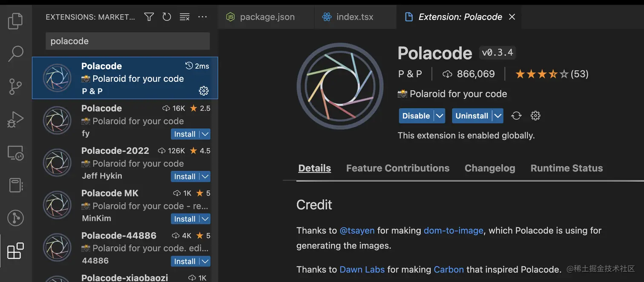
Task: Open the Remote Explorer
Action: (x=15, y=152)
